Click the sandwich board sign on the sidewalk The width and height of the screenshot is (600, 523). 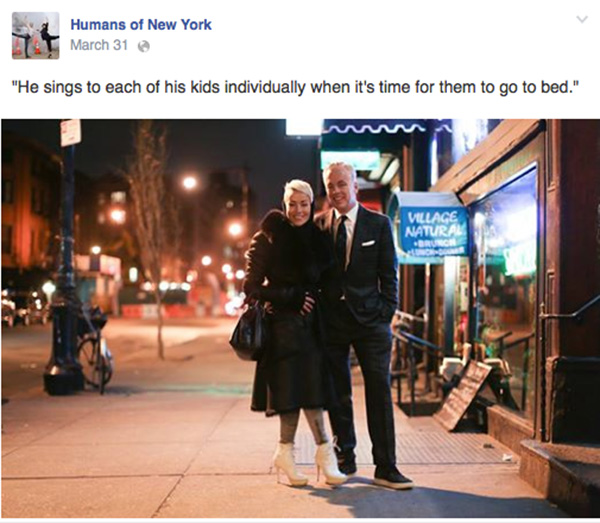pos(465,394)
